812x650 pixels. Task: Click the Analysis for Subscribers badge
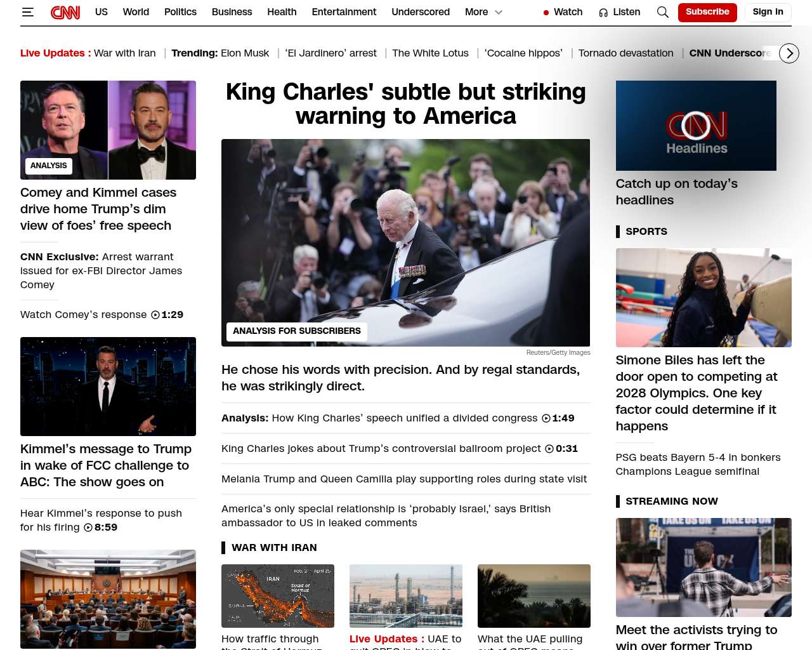[x=296, y=331]
